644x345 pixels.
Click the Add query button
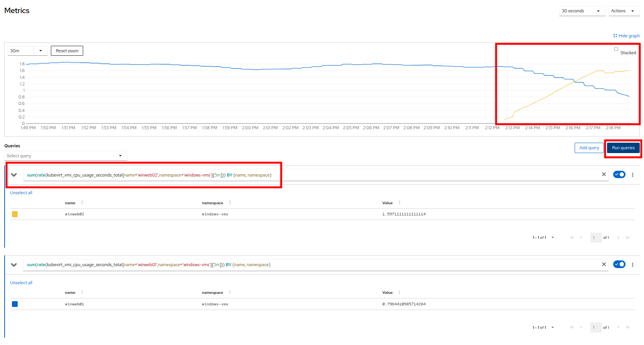[x=589, y=148]
